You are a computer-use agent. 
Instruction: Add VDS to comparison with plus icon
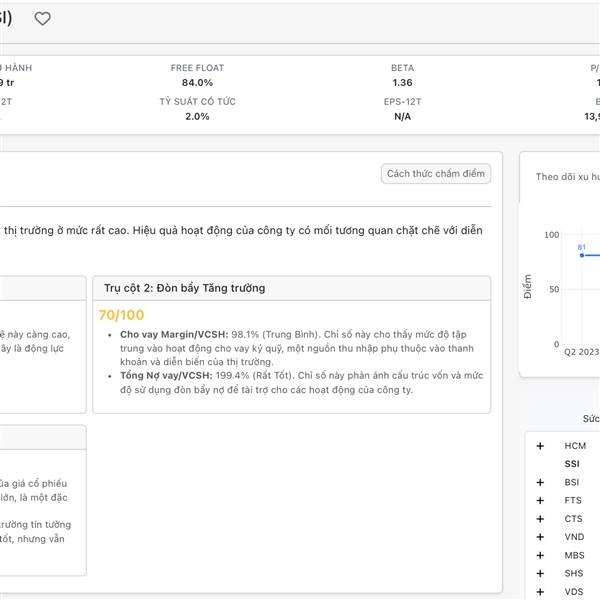[540, 592]
